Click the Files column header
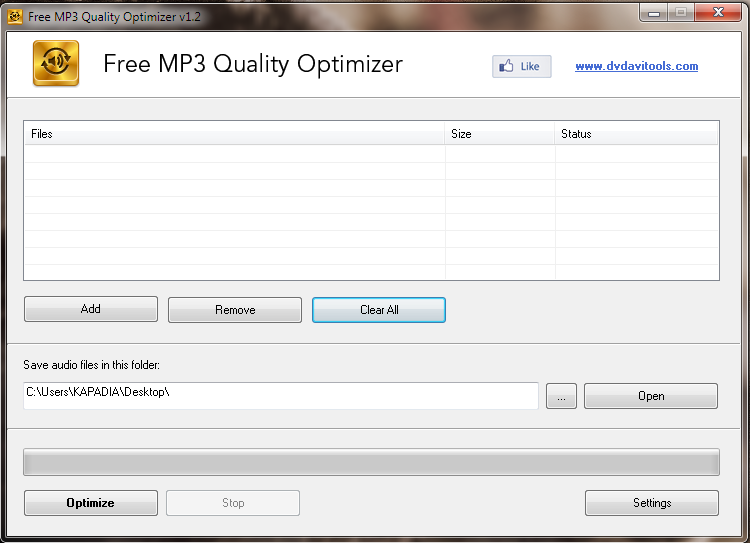750x543 pixels. tap(234, 134)
